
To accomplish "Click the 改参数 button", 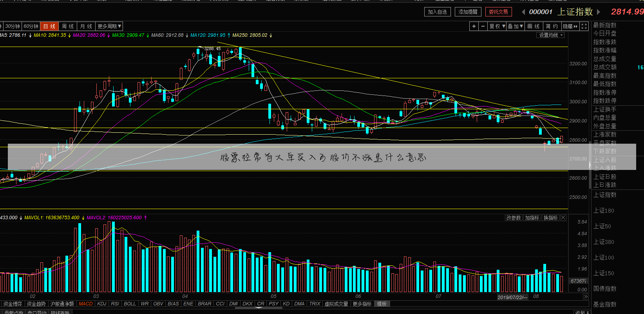I will coord(513,218).
